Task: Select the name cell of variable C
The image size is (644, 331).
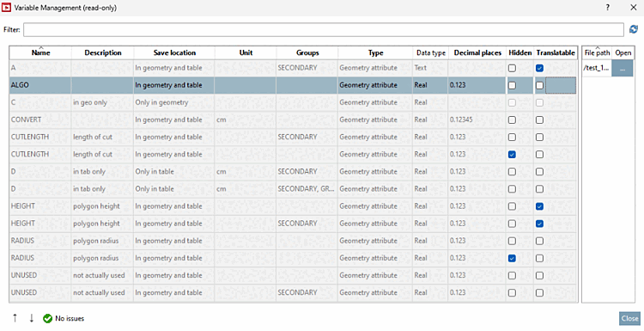Action: click(x=40, y=102)
